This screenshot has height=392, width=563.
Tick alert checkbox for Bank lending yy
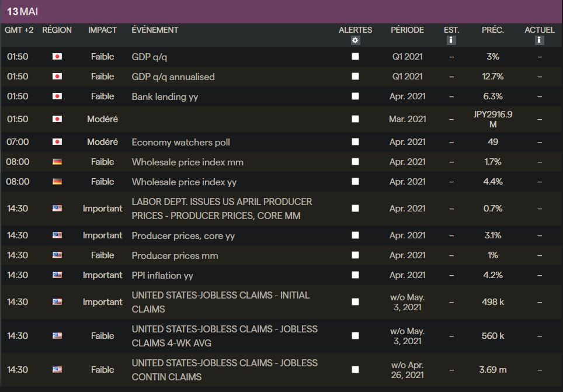(355, 96)
